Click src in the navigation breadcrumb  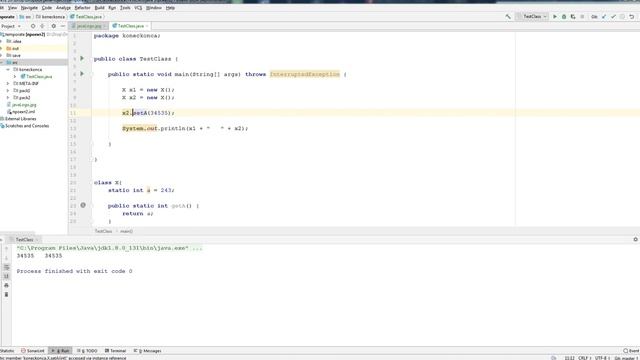coord(25,17)
